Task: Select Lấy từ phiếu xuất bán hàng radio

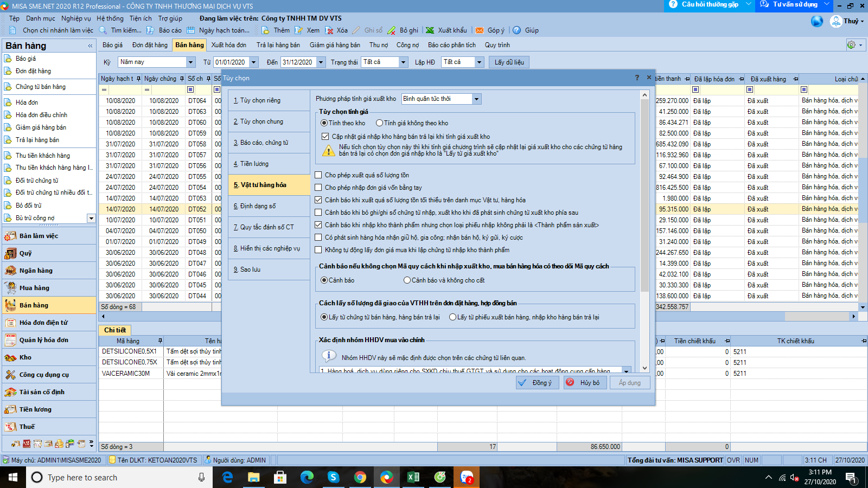Action: (x=452, y=317)
